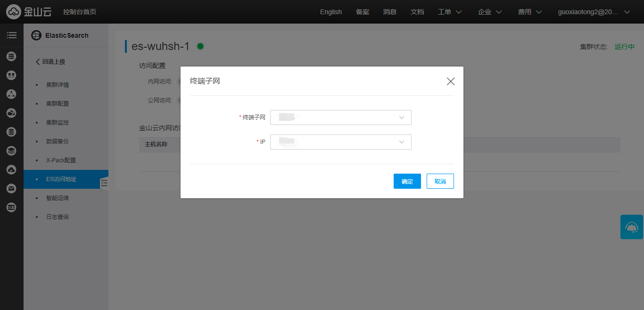Switch language to English
The height and width of the screenshot is (310, 644).
click(x=331, y=12)
